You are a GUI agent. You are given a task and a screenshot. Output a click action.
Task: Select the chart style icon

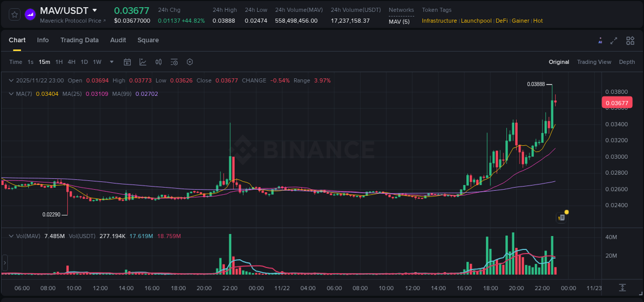click(x=143, y=62)
